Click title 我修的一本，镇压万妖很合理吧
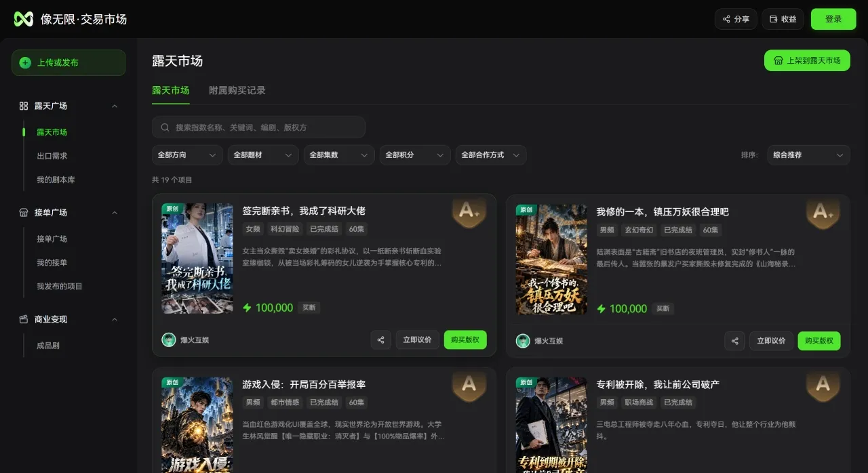Image resolution: width=868 pixels, height=473 pixels. pos(663,212)
